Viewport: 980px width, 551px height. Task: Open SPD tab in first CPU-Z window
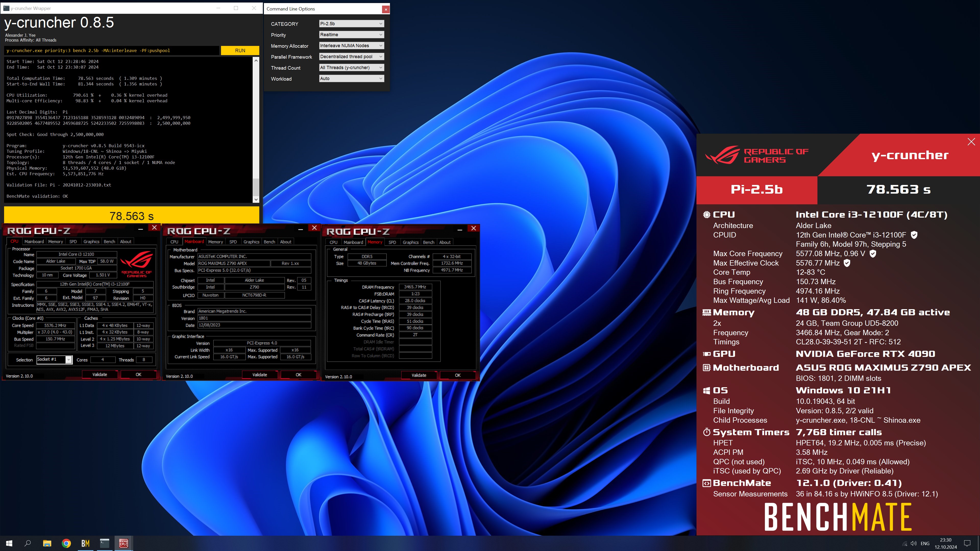(73, 242)
